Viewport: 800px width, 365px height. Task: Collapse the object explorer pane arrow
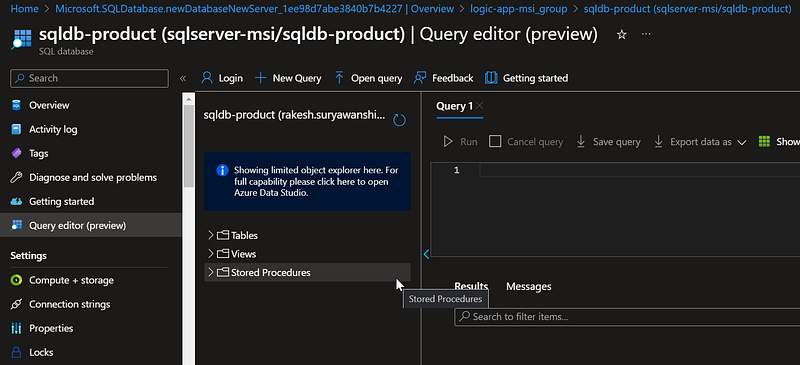point(427,254)
